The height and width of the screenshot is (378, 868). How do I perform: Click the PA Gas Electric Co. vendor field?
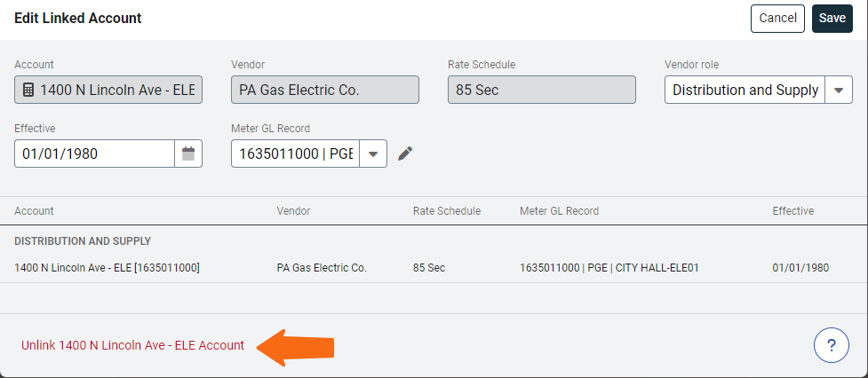click(x=325, y=91)
